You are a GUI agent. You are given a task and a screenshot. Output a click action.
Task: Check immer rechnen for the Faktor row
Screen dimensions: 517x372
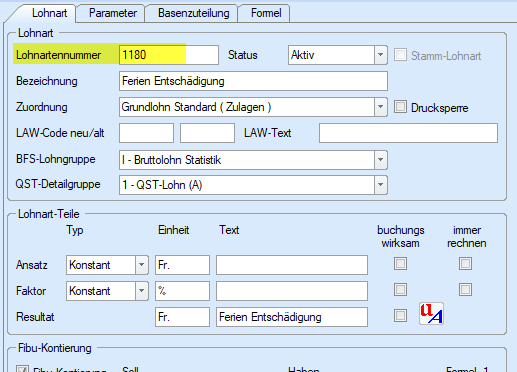[465, 289]
